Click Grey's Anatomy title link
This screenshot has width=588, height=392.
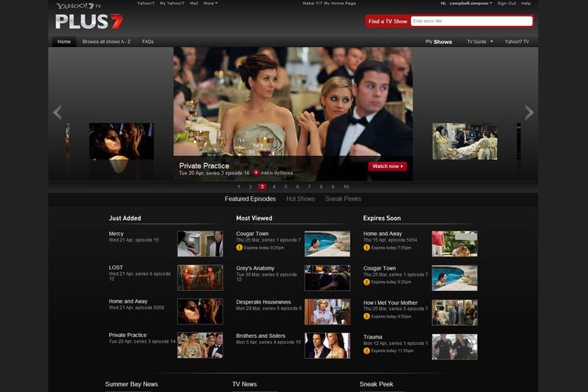(255, 268)
